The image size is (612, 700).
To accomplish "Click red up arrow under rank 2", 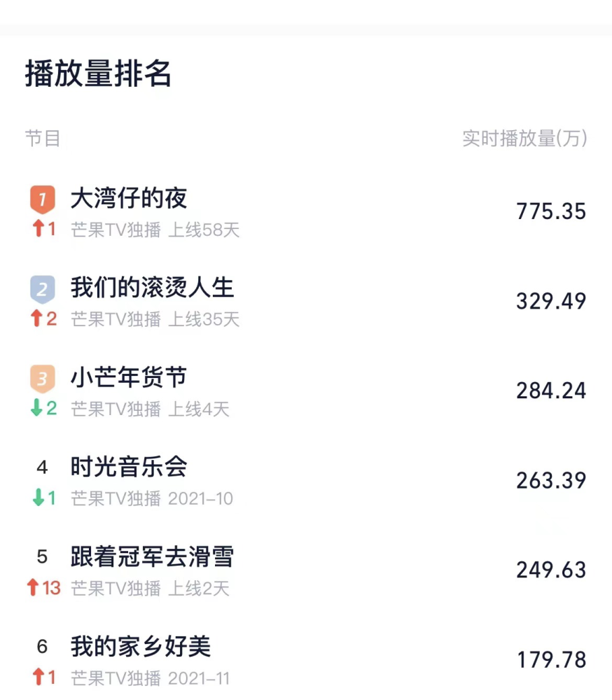I will pyautogui.click(x=36, y=318).
